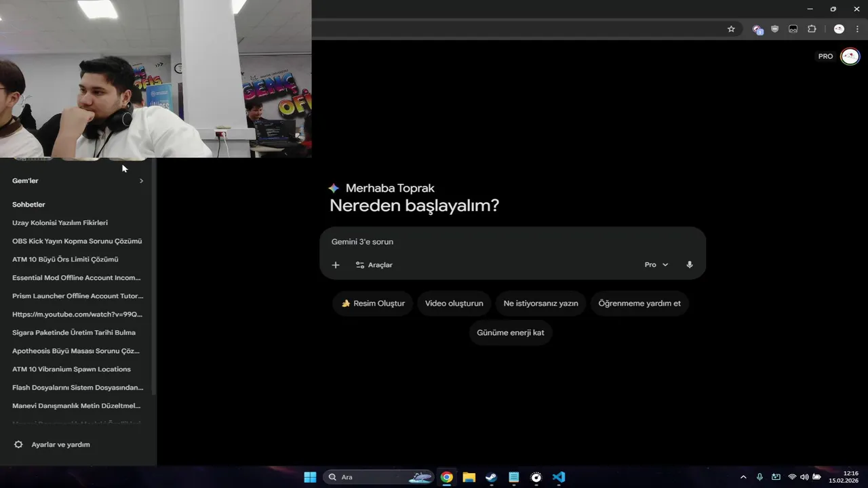
Task: Open the Google account avatar on Gemini
Action: click(850, 56)
